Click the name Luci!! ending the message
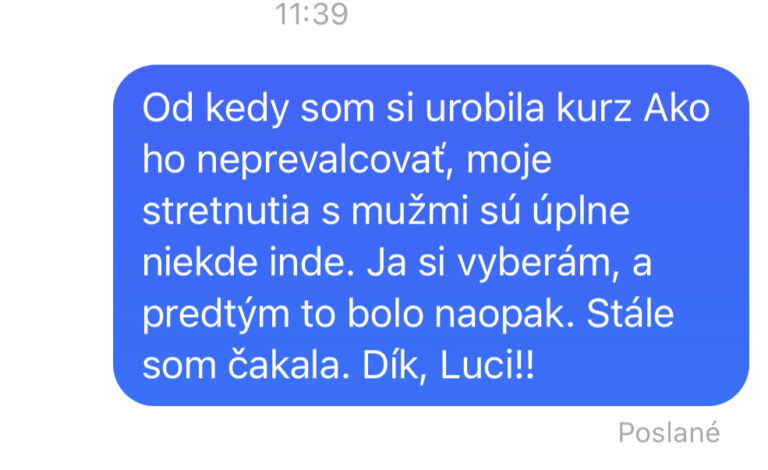This screenshot has height=470, width=768. pos(487,365)
